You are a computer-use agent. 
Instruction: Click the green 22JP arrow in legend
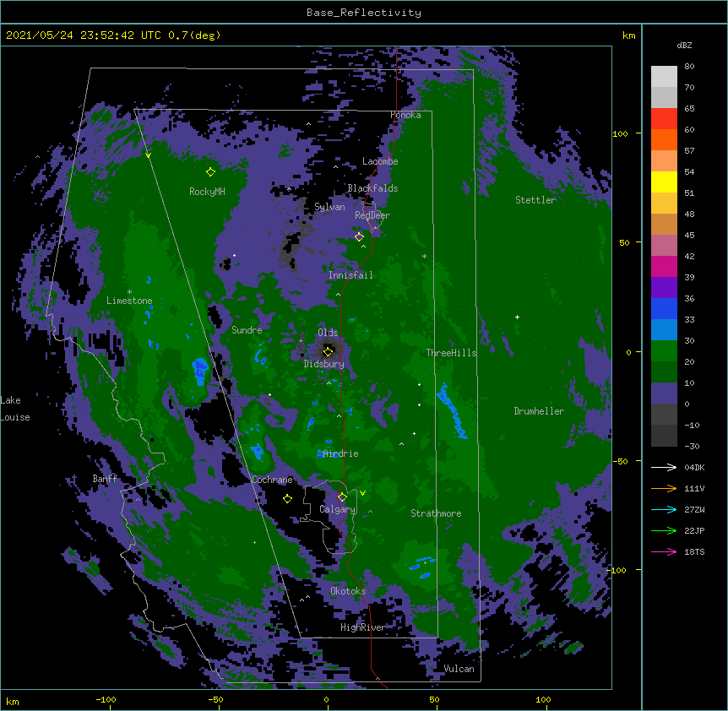coord(664,530)
